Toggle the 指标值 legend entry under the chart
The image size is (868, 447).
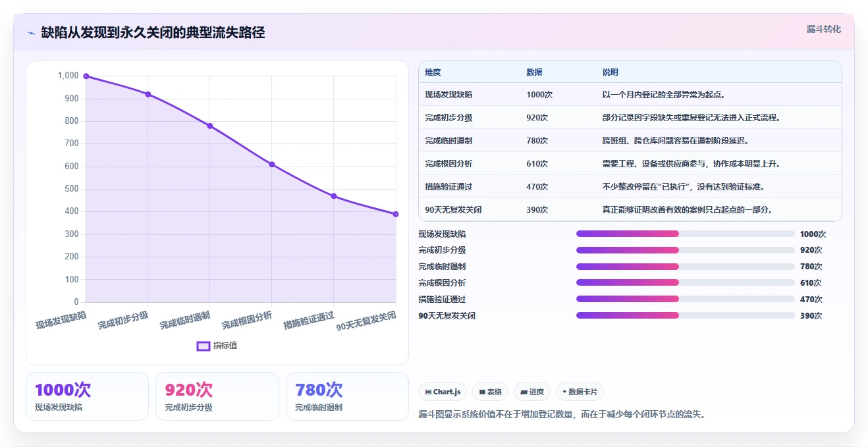(x=217, y=346)
